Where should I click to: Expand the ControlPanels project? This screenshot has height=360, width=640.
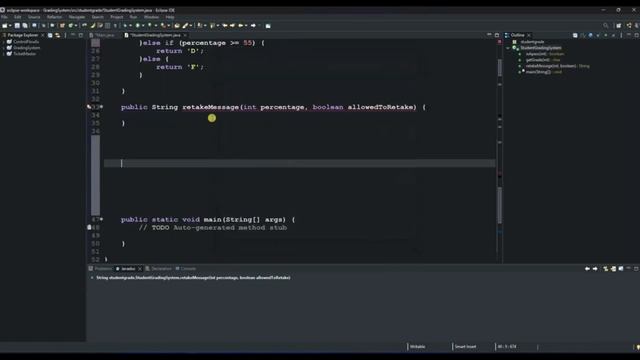click(4, 42)
